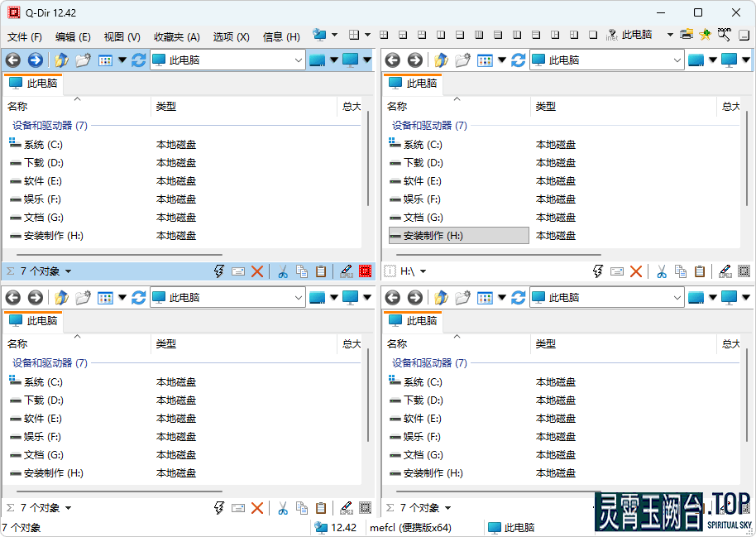Click 设备和驱动器 (7) group header in bottom-left pane
The width and height of the screenshot is (756, 537).
(50, 363)
